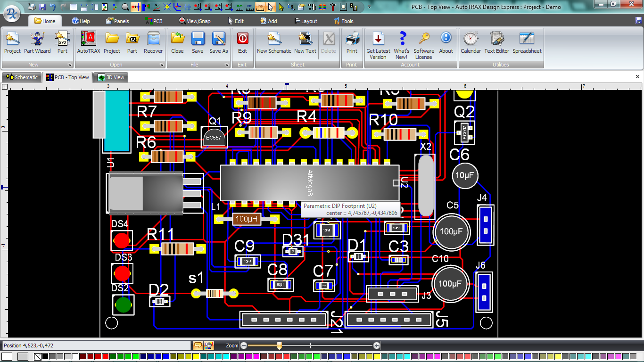Click the zoom in plus button

click(x=376, y=346)
